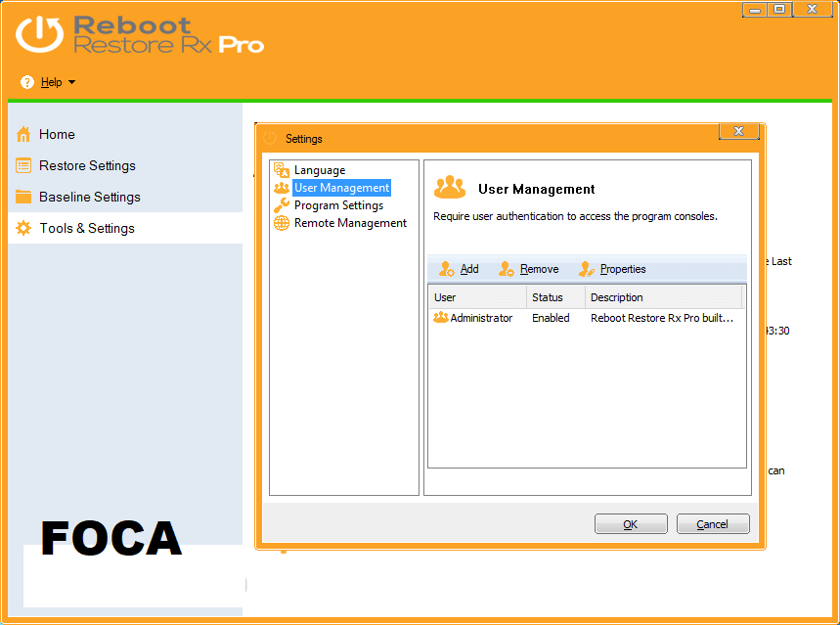Viewport: 840px width, 625px height.
Task: Open Baseline Settings in sidebar
Action: (90, 197)
